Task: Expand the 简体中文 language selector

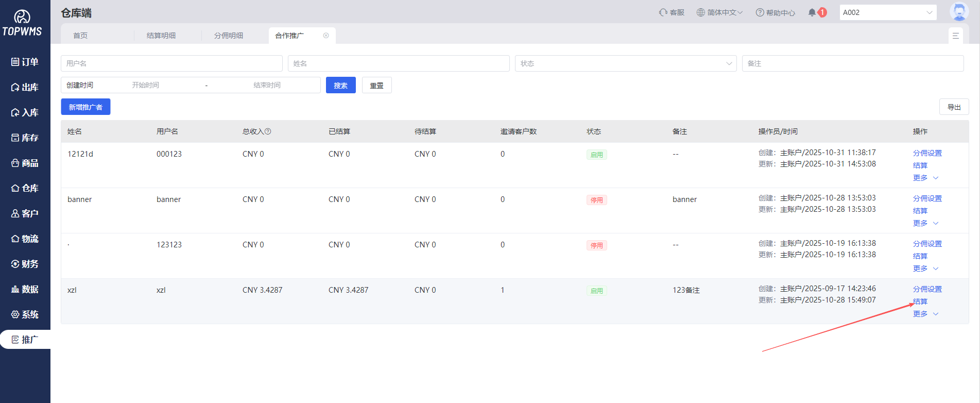Action: (719, 12)
